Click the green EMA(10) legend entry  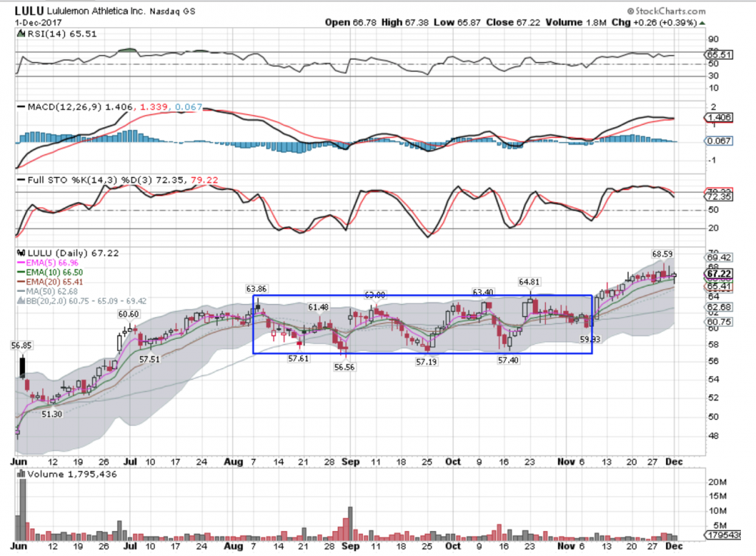52,271
